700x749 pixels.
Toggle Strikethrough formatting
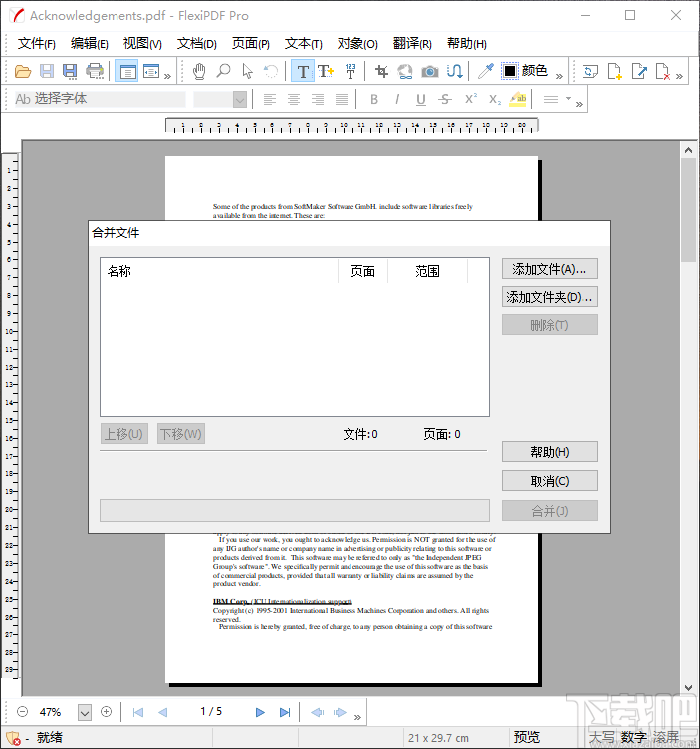(444, 99)
